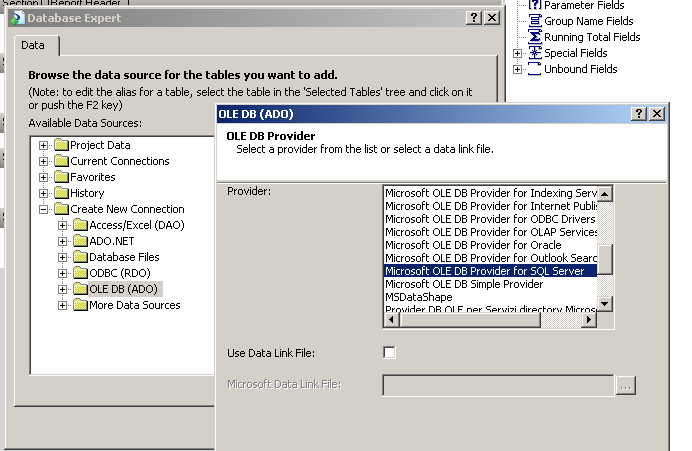Click the OLE DB (ADO) folder icon
Image resolution: width=692 pixels, height=451 pixels.
point(80,289)
